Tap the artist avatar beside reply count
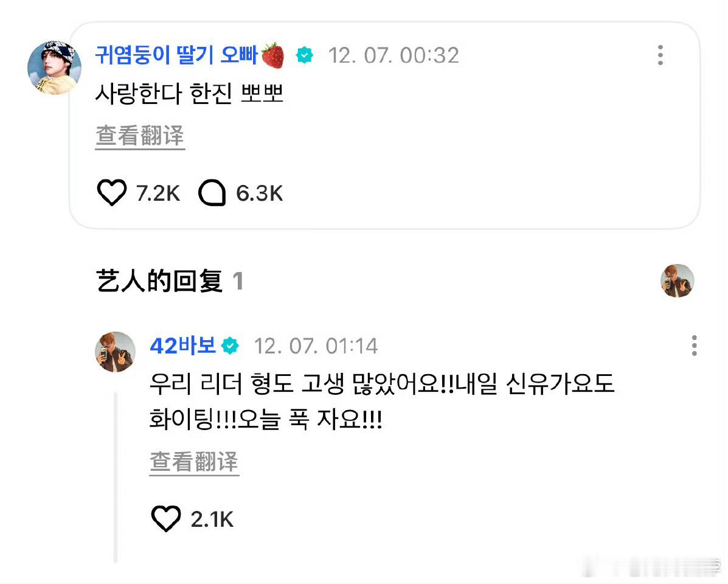Image resolution: width=728 pixels, height=584 pixels. point(678,281)
